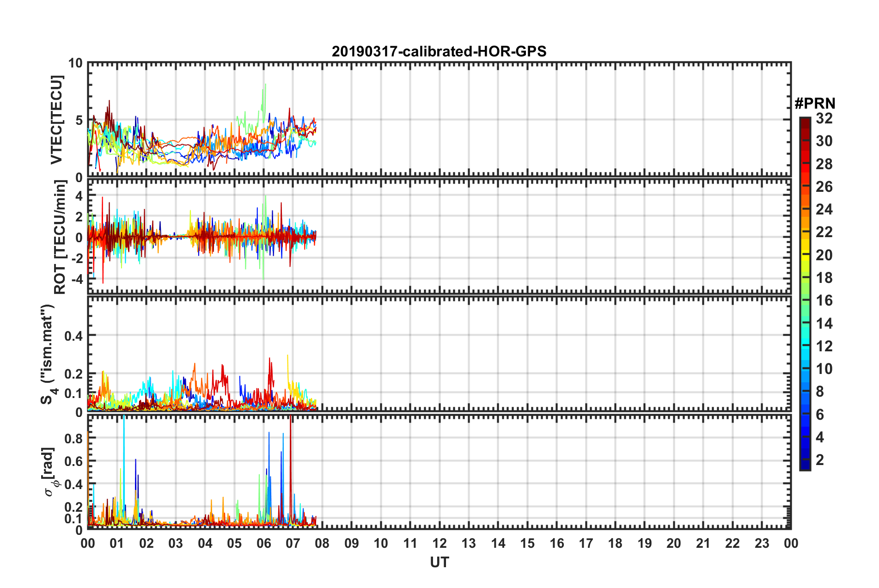
Task: Click colorbar tick label "16"
Action: tap(824, 300)
